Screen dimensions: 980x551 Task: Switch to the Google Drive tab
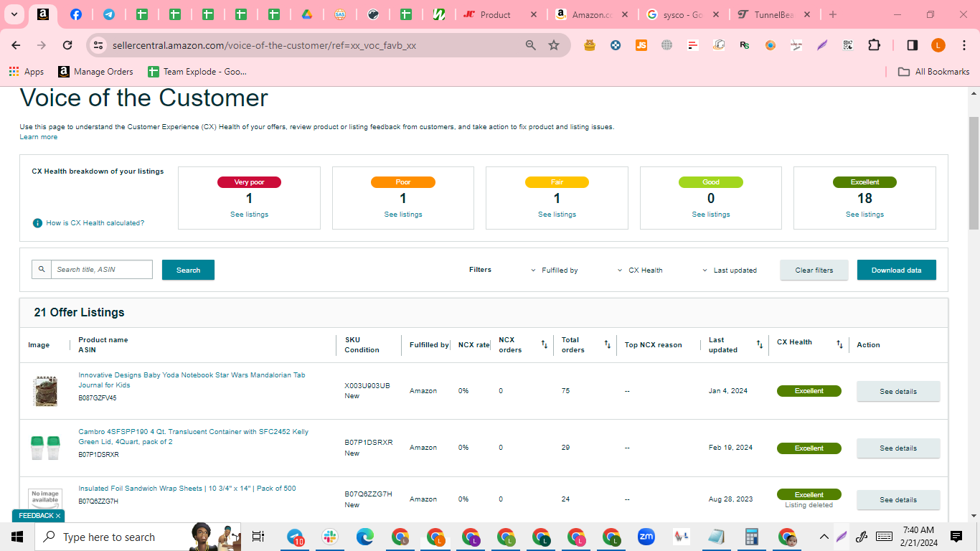(x=306, y=14)
